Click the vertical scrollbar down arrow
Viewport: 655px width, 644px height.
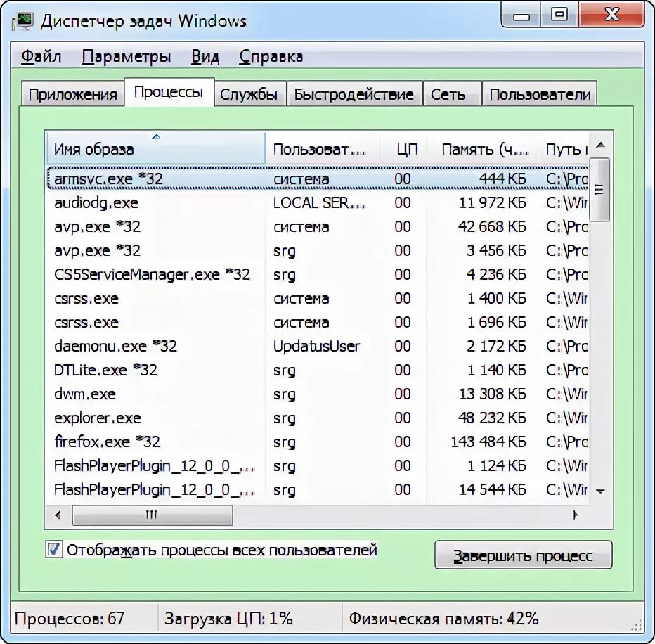(601, 491)
